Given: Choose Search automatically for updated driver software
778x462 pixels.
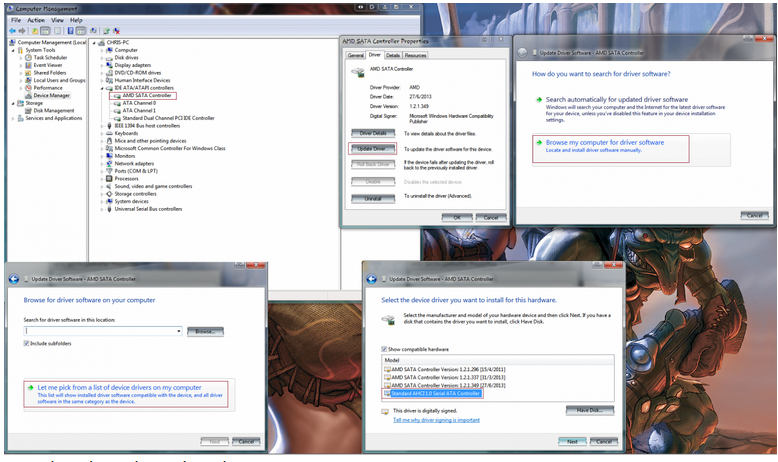Looking at the screenshot, I should coord(631,109).
